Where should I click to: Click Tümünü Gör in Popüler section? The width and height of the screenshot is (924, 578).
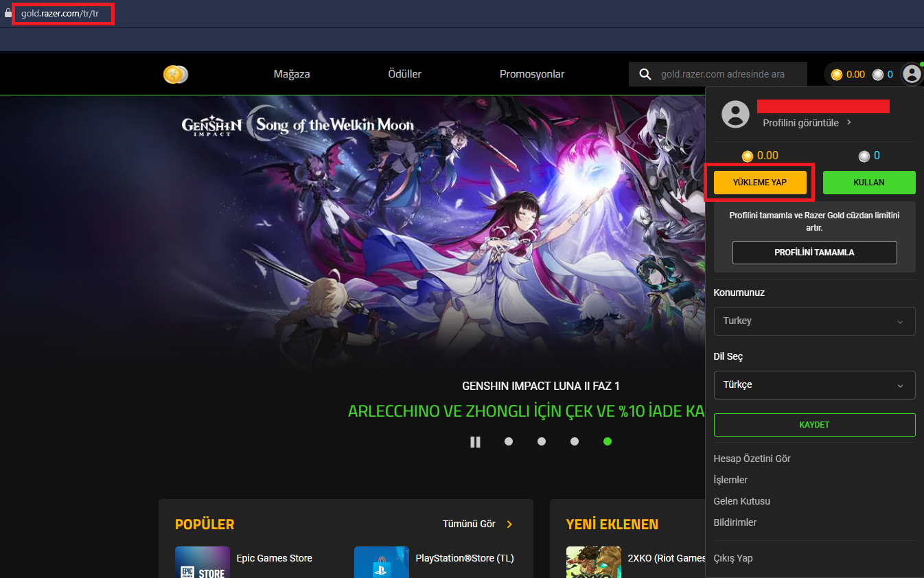coord(478,524)
